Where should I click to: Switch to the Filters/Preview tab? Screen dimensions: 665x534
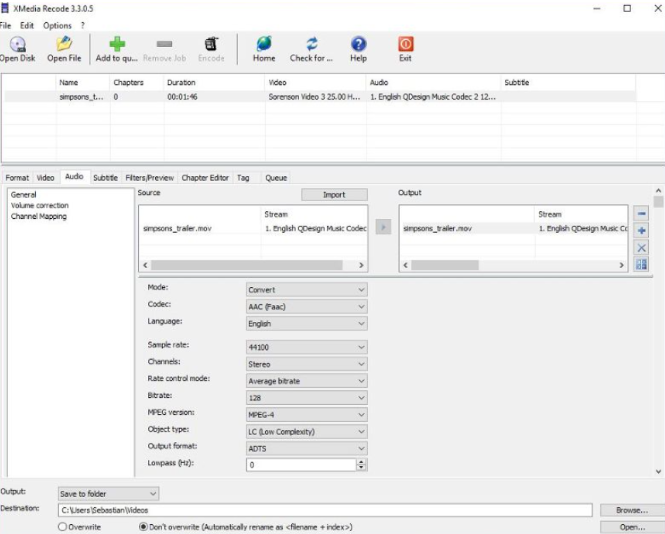(149, 178)
